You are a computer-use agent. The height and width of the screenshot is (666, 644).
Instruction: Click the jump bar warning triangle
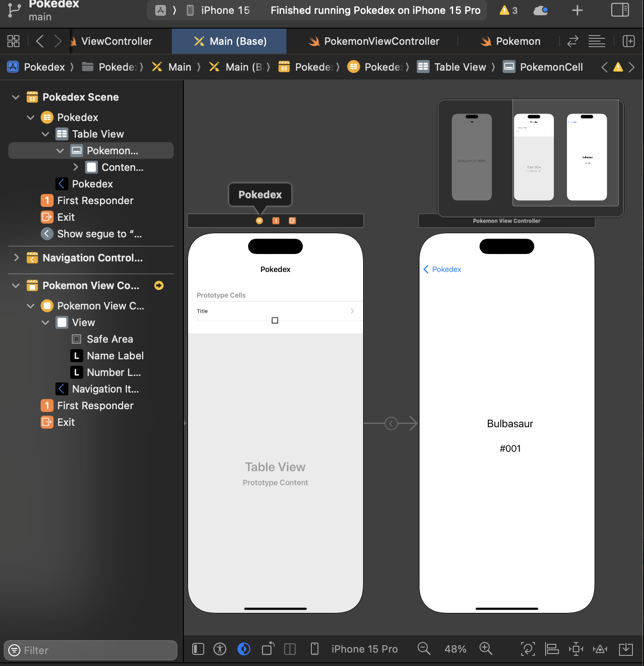(x=618, y=67)
